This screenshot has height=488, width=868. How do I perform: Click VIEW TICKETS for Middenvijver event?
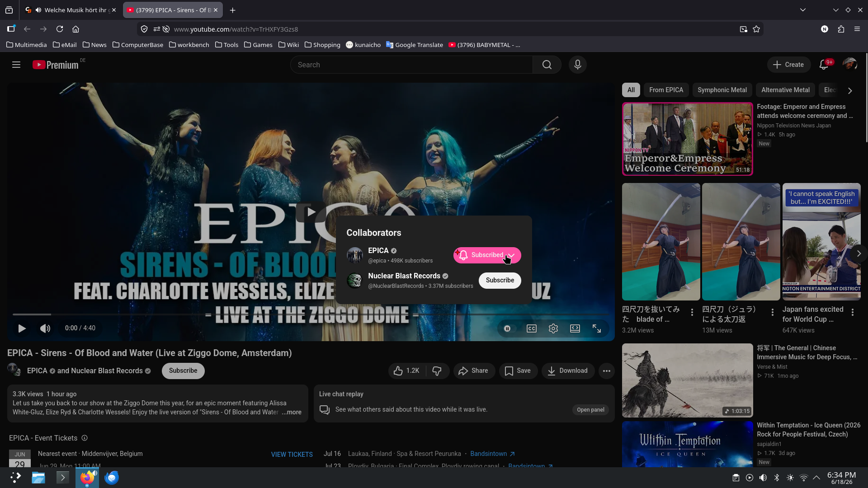(292, 455)
